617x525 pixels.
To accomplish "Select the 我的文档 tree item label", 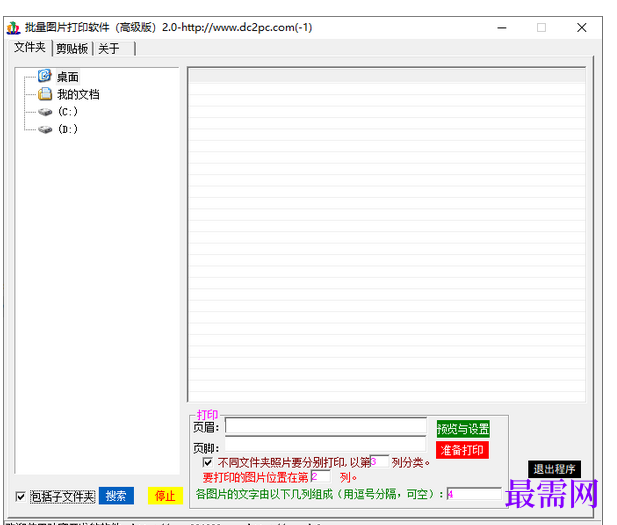I will tap(78, 94).
